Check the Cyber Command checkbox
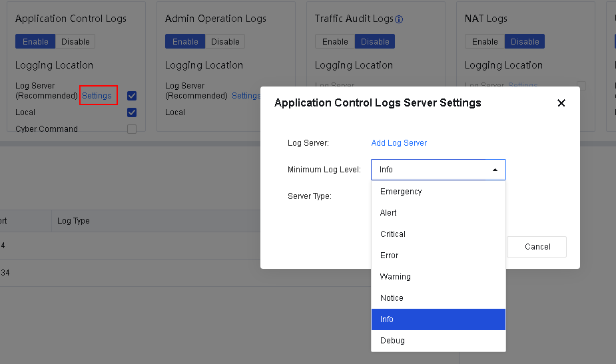The image size is (616, 364). click(x=132, y=129)
